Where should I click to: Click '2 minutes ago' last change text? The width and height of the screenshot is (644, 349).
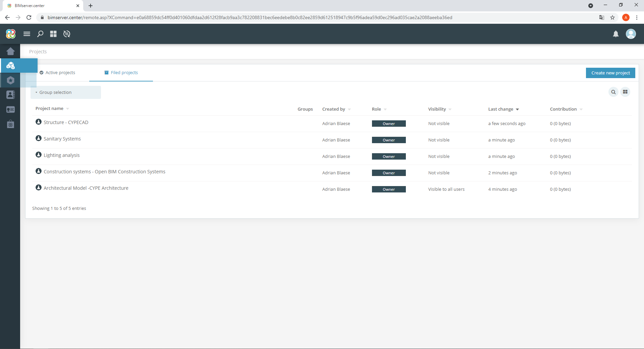(x=502, y=173)
